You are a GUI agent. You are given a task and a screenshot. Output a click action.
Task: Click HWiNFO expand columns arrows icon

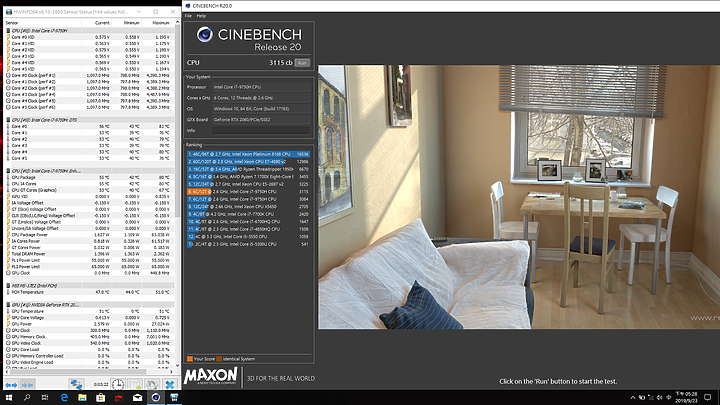[x=11, y=384]
